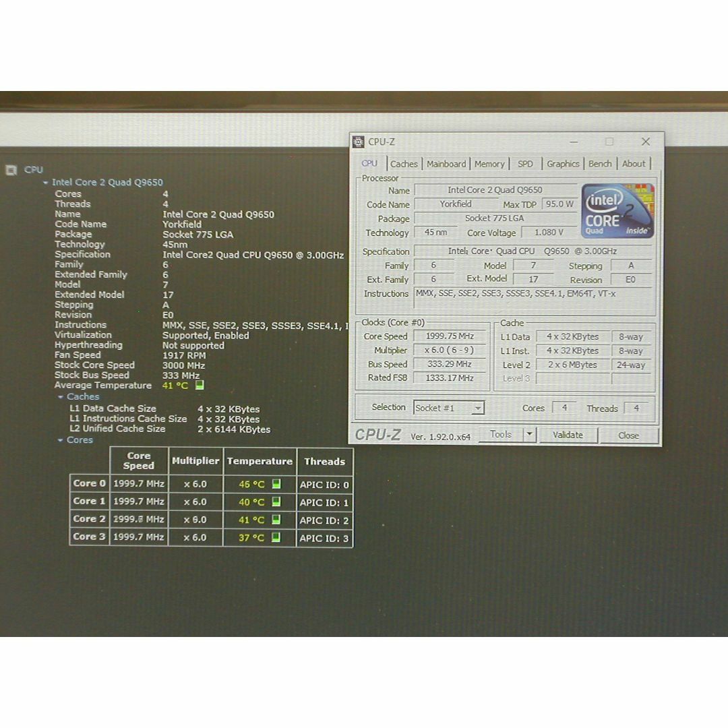Click Core 3 temperature indicator icon

tap(276, 537)
